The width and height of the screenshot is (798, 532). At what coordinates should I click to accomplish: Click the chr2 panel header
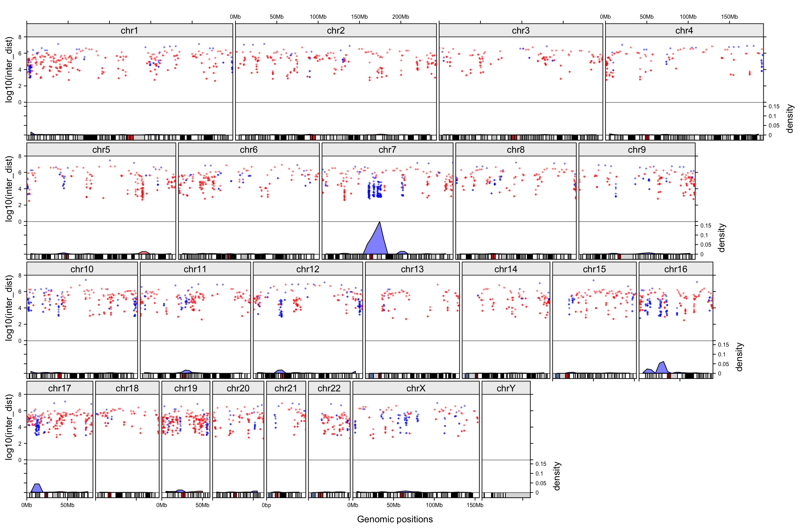pos(336,30)
